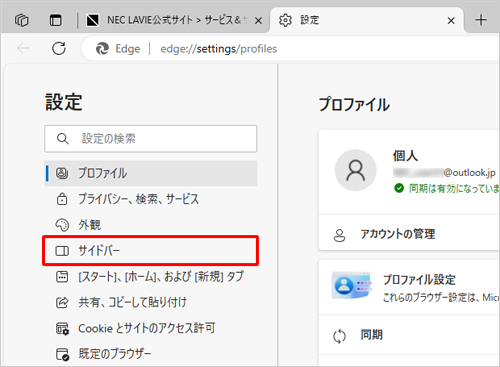This screenshot has width=500, height=367.
Task: Open アカウントの管理
Action: 409,234
